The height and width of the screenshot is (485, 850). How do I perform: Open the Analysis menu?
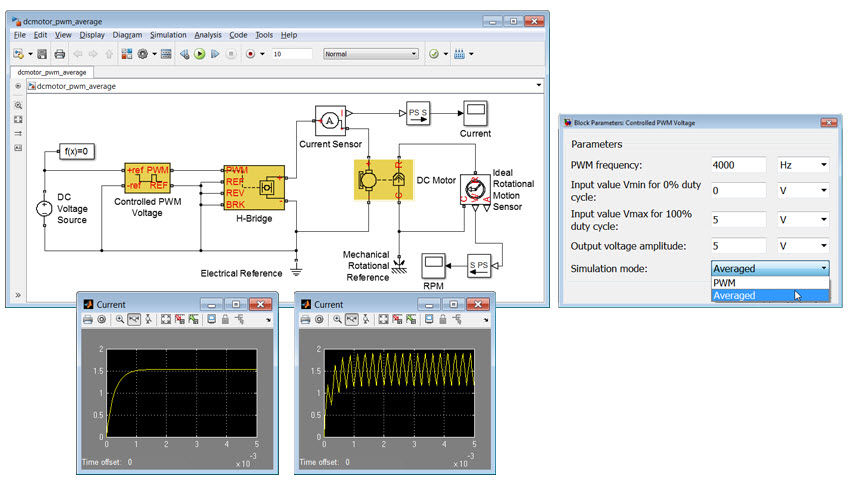click(208, 35)
